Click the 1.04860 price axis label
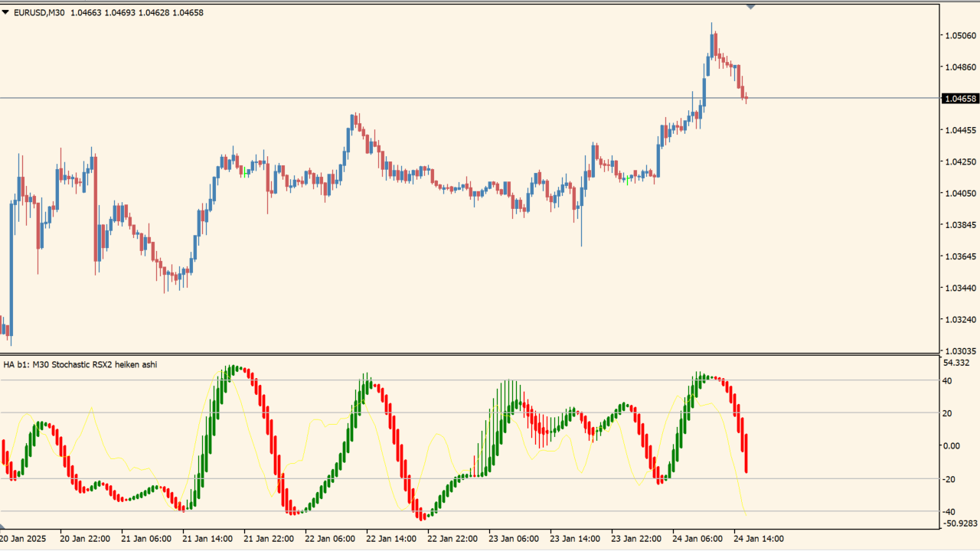The width and height of the screenshot is (980, 551). pyautogui.click(x=960, y=67)
